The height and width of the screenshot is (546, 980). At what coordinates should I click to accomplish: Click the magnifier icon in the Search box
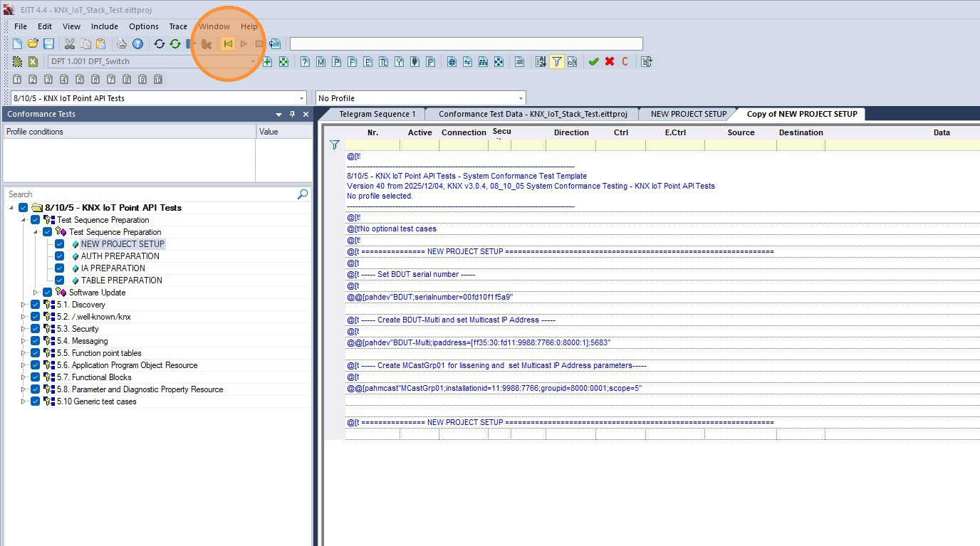pos(303,194)
